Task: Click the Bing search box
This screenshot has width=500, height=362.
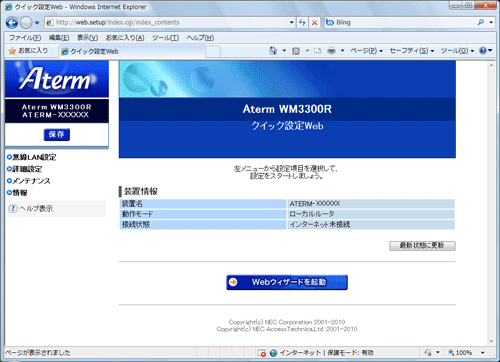Action: coord(400,22)
